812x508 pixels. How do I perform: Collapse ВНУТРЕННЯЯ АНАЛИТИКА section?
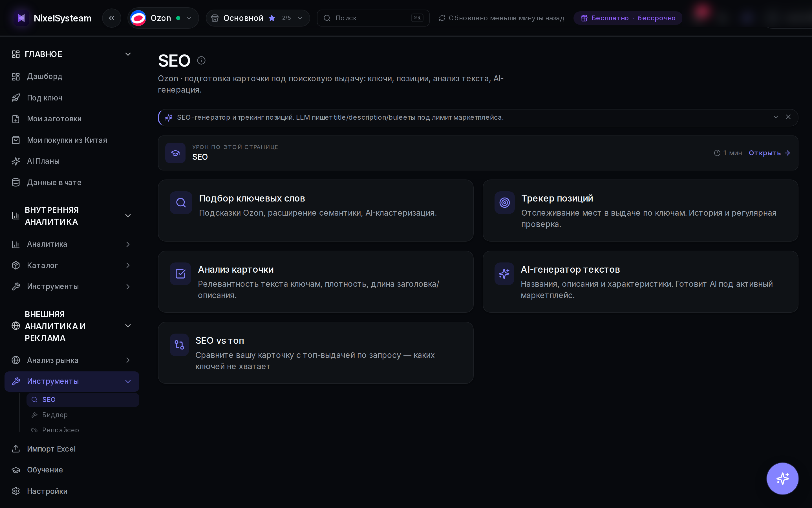pyautogui.click(x=128, y=216)
